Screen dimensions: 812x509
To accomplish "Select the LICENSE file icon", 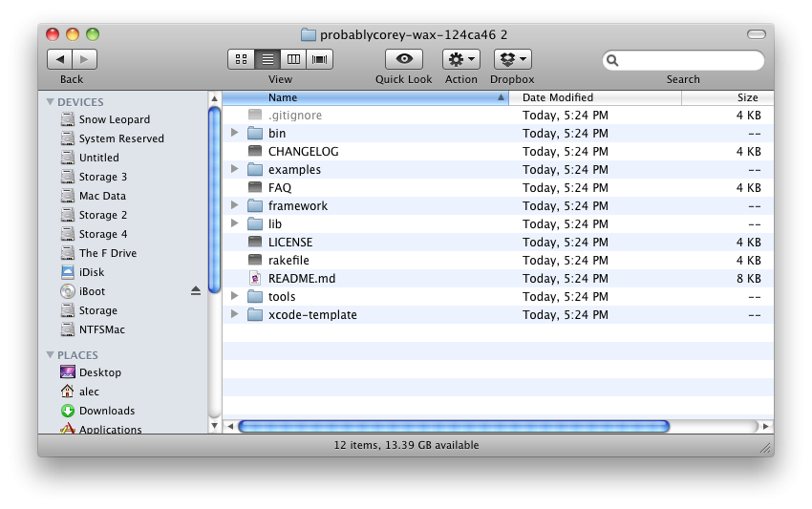I will tap(255, 242).
